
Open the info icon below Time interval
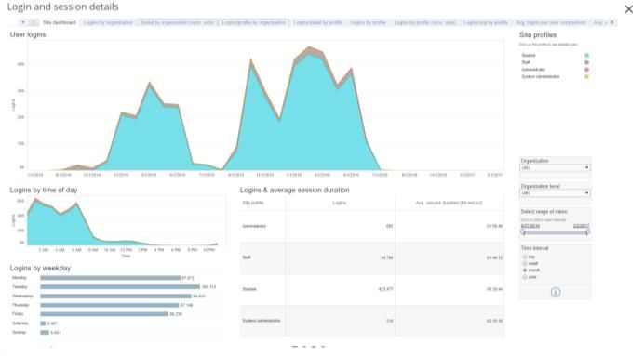tap(556, 292)
